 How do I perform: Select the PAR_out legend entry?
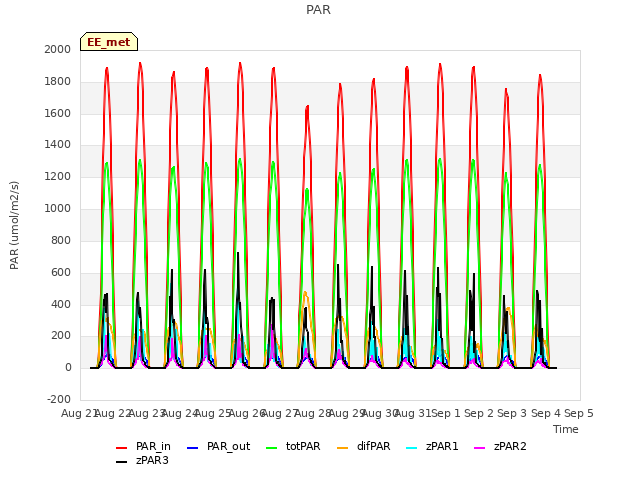pyautogui.click(x=218, y=447)
